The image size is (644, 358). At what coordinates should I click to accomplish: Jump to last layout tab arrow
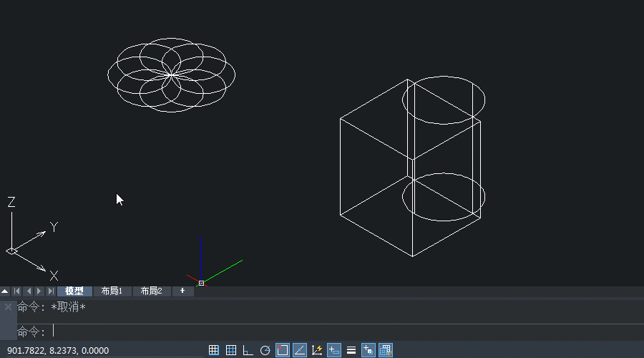tap(50, 291)
